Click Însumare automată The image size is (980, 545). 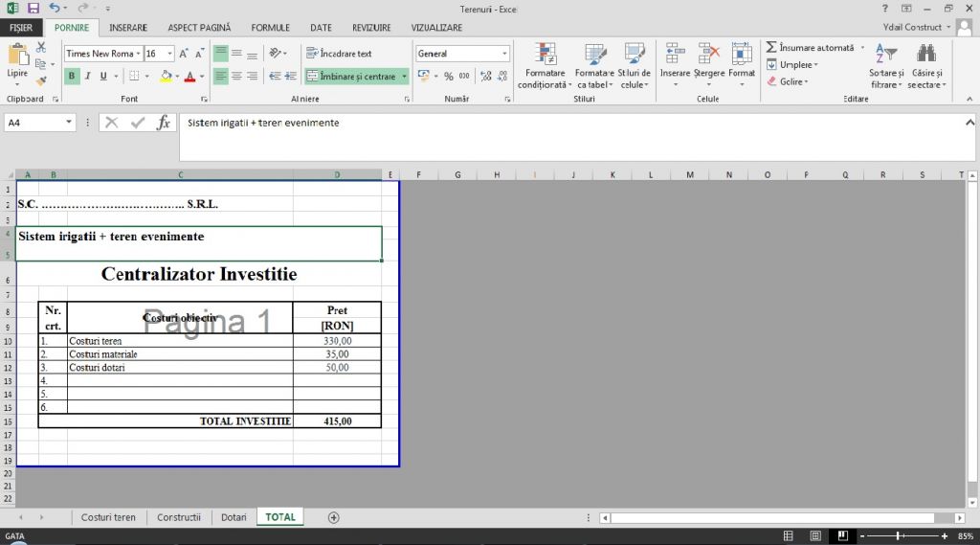tap(810, 48)
